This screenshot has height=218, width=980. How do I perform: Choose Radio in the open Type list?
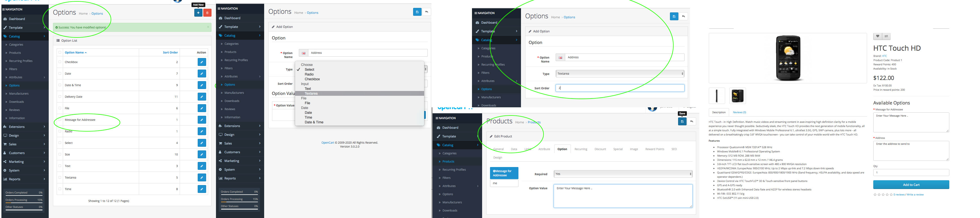360,75
